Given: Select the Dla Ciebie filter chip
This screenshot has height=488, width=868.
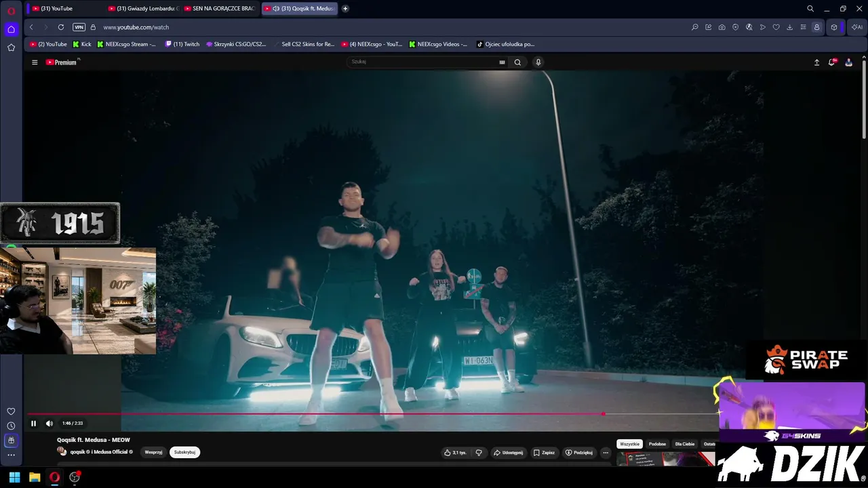Looking at the screenshot, I should pos(685,444).
